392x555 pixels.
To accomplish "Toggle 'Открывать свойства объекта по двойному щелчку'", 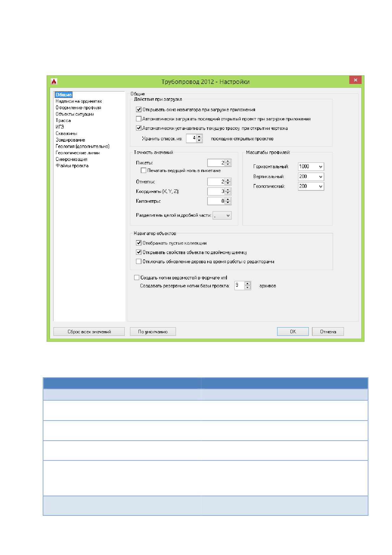I will pos(139,252).
